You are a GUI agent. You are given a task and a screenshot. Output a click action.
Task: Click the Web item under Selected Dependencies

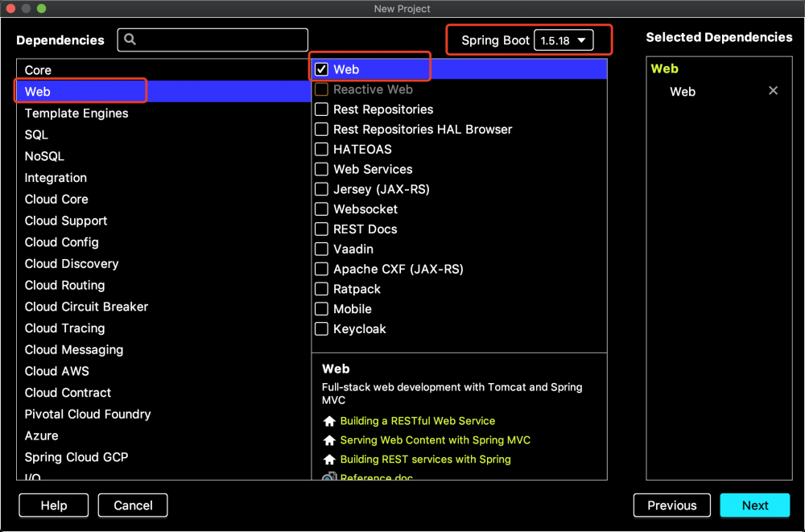coord(683,92)
